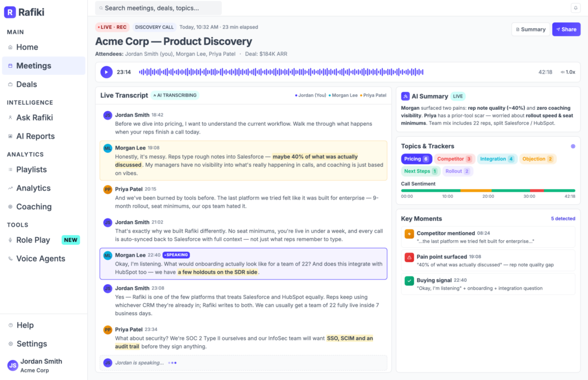Click the orange segment of Call Sentiment bar
Viewport: 588px width, 380px height.
point(476,191)
